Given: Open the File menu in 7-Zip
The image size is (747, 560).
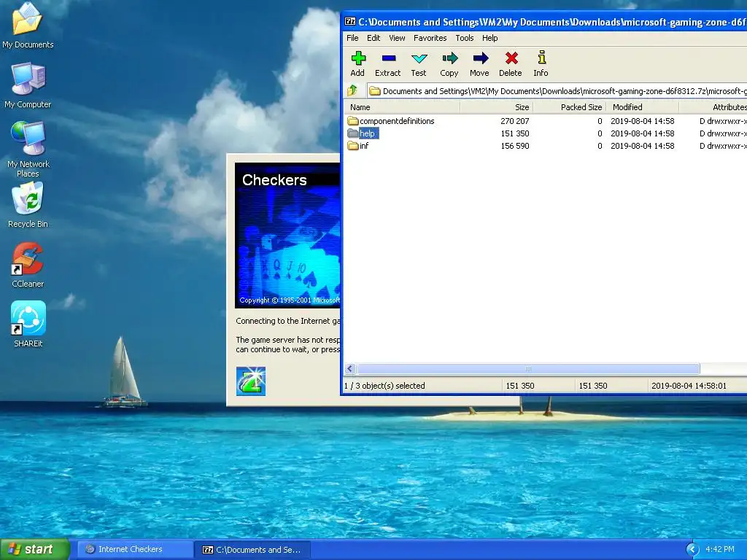Looking at the screenshot, I should click(352, 38).
